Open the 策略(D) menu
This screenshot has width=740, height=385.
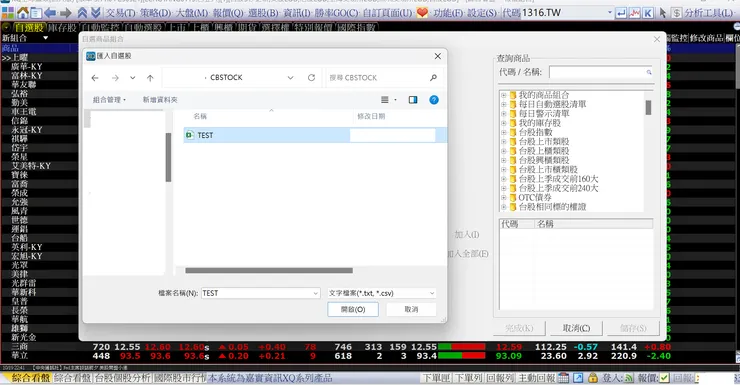pyautogui.click(x=156, y=13)
